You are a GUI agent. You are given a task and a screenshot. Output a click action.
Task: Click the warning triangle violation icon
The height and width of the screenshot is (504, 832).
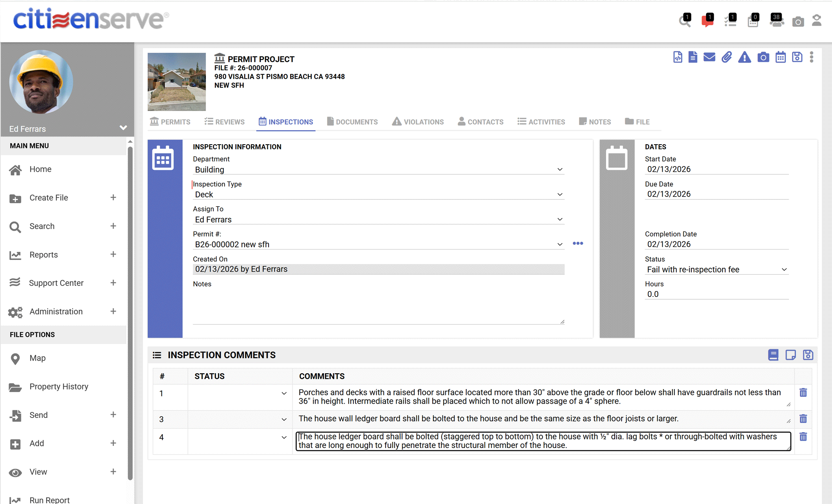click(x=744, y=57)
